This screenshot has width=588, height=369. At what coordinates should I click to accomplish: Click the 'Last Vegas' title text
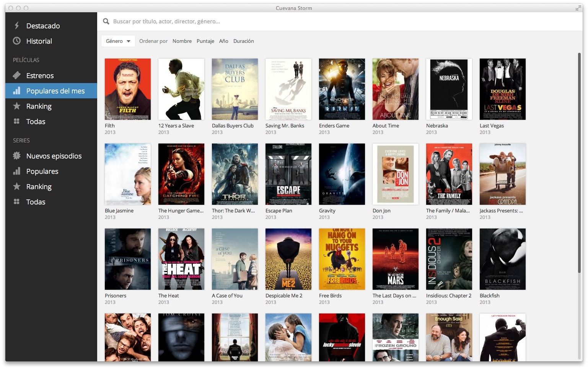point(492,126)
